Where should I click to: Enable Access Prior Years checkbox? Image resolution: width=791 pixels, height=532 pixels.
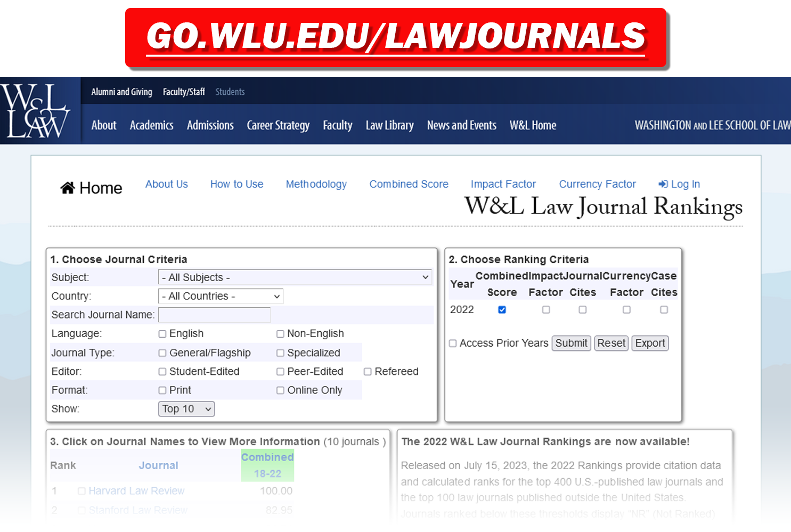tap(453, 343)
